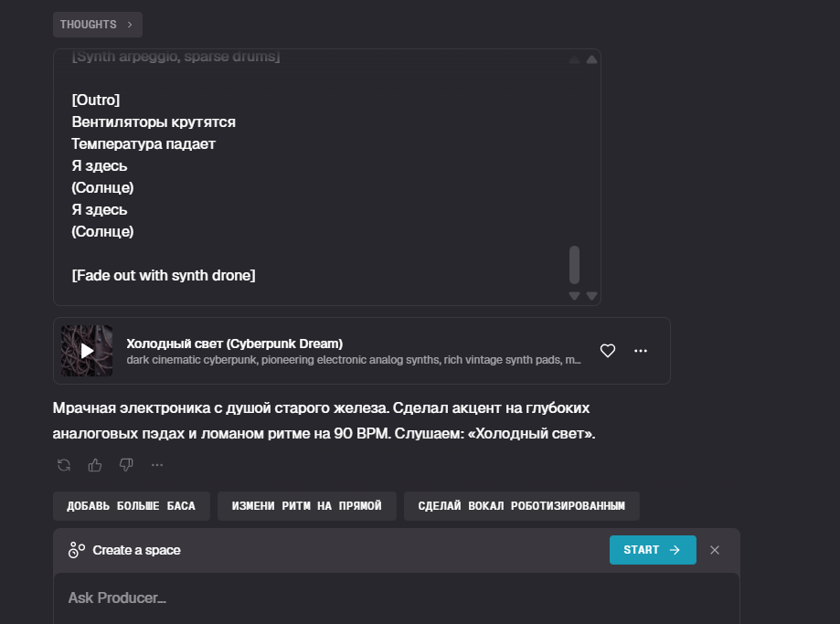
Task: Choose «СДЕЛАЙ ВОКАЛ РОБОТИЗИРОВАННЫМ» prompt
Action: pos(521,505)
